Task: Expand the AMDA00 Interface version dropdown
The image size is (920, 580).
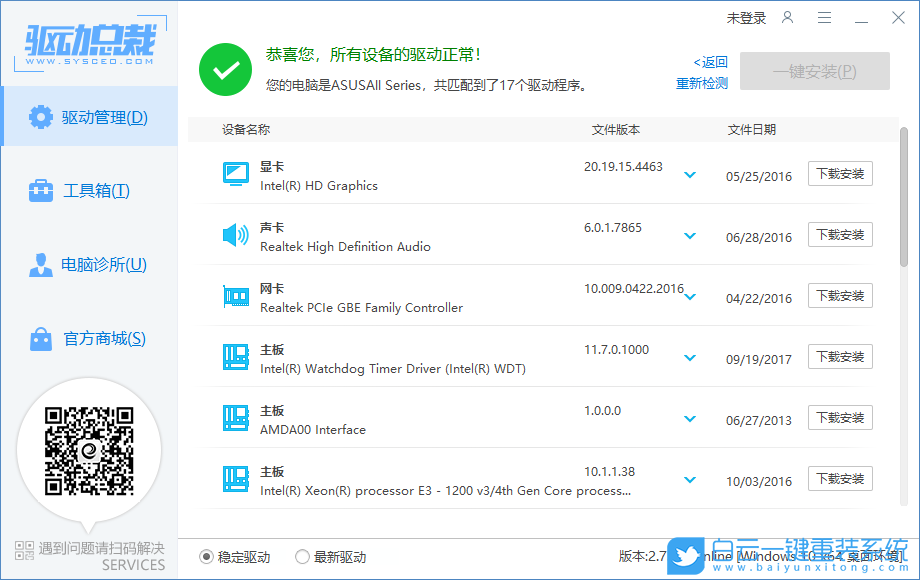Action: tap(690, 417)
